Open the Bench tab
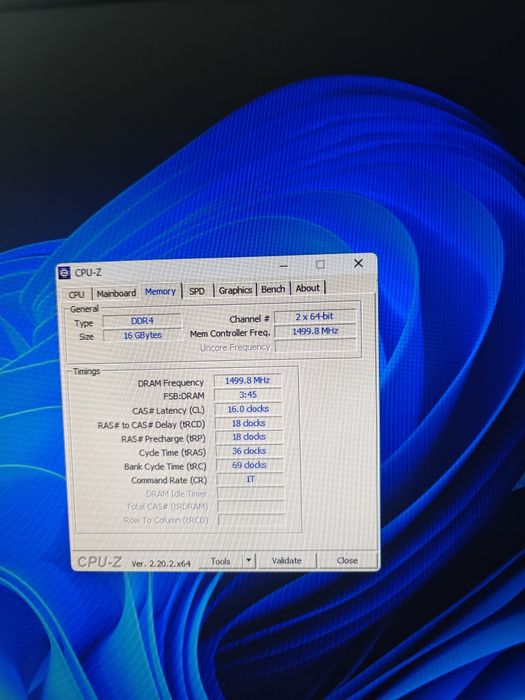The image size is (525, 700). [x=273, y=289]
